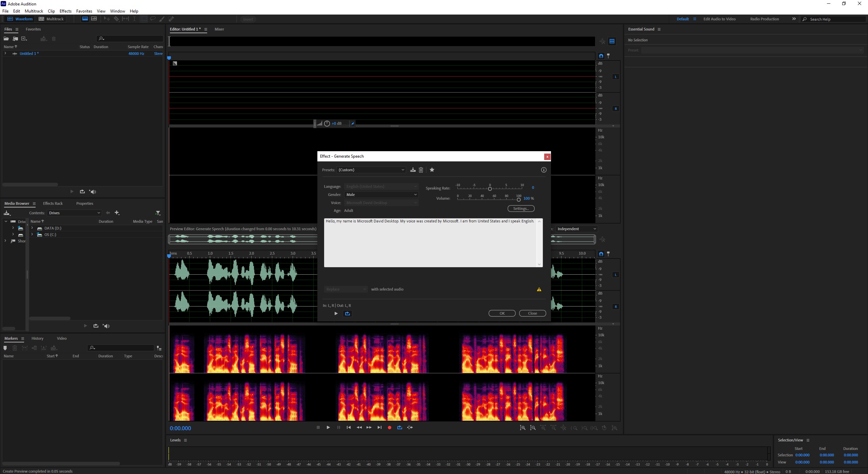The width and height of the screenshot is (868, 474).
Task: Click the add shortcut plus icon in Media Browser
Action: point(117,213)
